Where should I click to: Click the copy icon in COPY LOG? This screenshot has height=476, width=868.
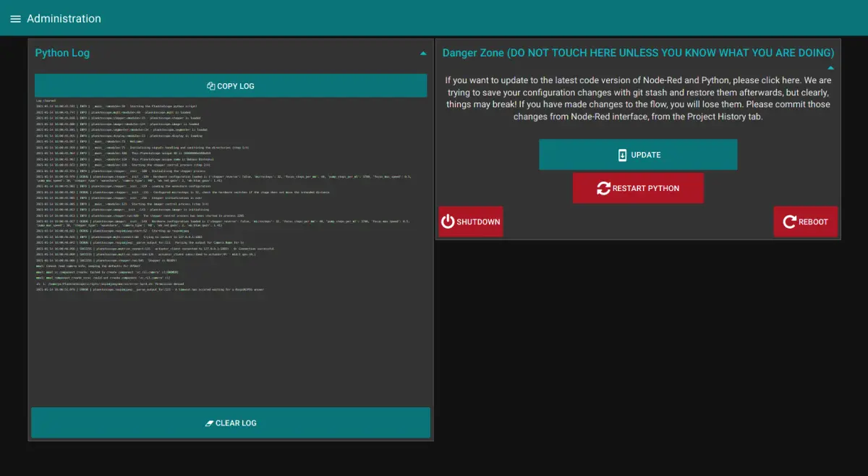pyautogui.click(x=211, y=86)
